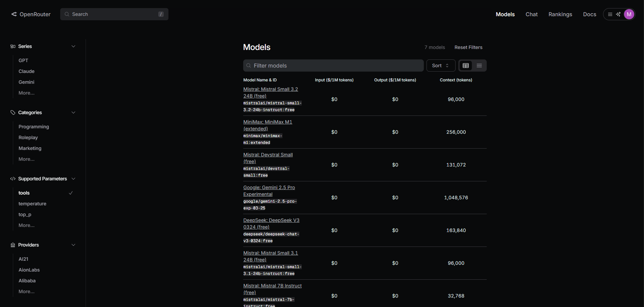Viewport: 644px width, 307px height.
Task: Open Mistral 7B Instruct (free) link
Action: pos(272,289)
